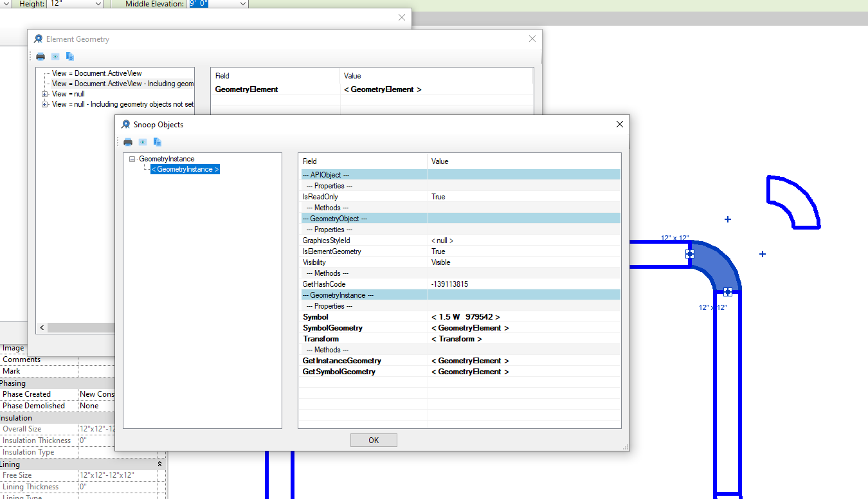Click the elbow's left connector grip
This screenshot has width=868, height=499.
(690, 254)
